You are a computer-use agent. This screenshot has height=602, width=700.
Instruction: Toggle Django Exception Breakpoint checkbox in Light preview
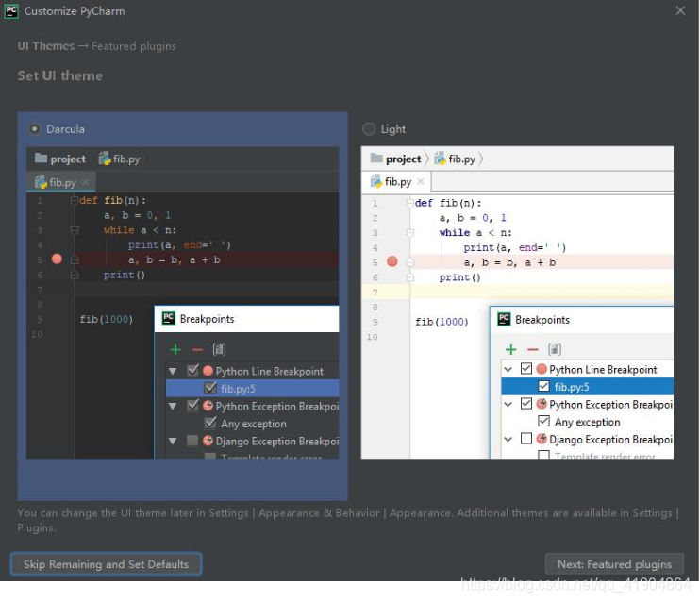526,439
